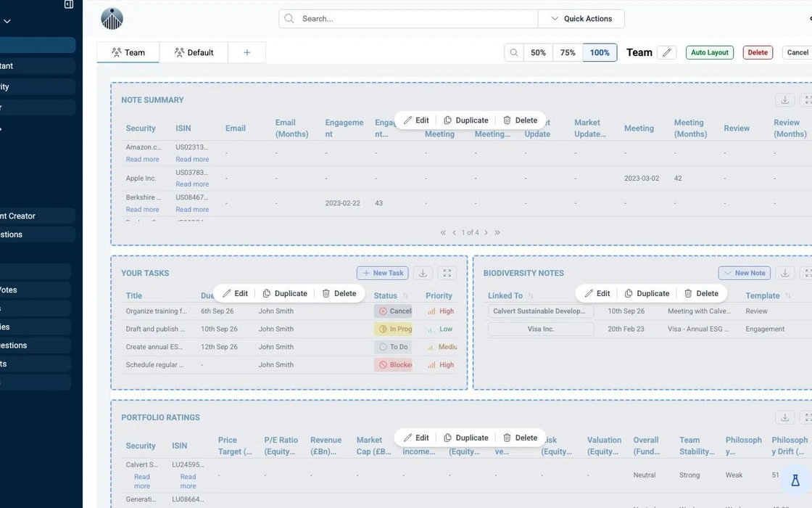Click the To Do status badge
This screenshot has height=508, width=812.
393,347
